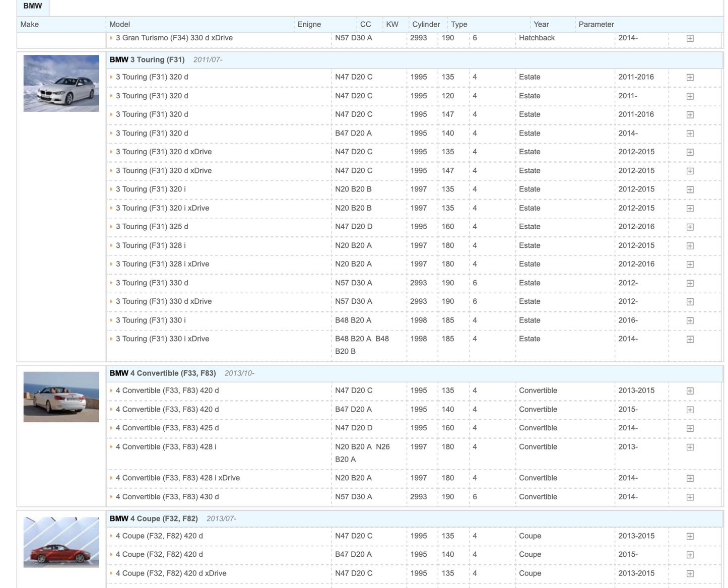This screenshot has height=588, width=728.
Task: Open the 4 Convertible 420 d 140 KW link
Action: point(167,410)
